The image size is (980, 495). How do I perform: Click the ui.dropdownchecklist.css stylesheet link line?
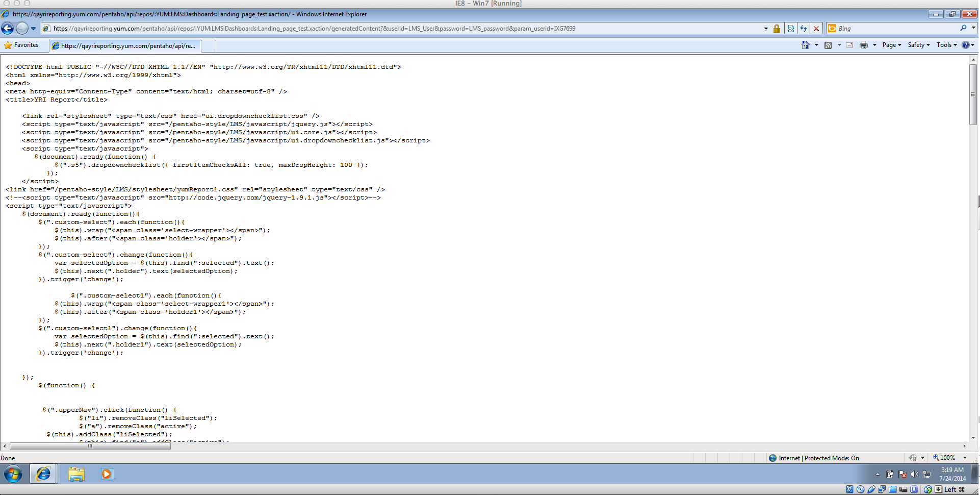tap(171, 116)
